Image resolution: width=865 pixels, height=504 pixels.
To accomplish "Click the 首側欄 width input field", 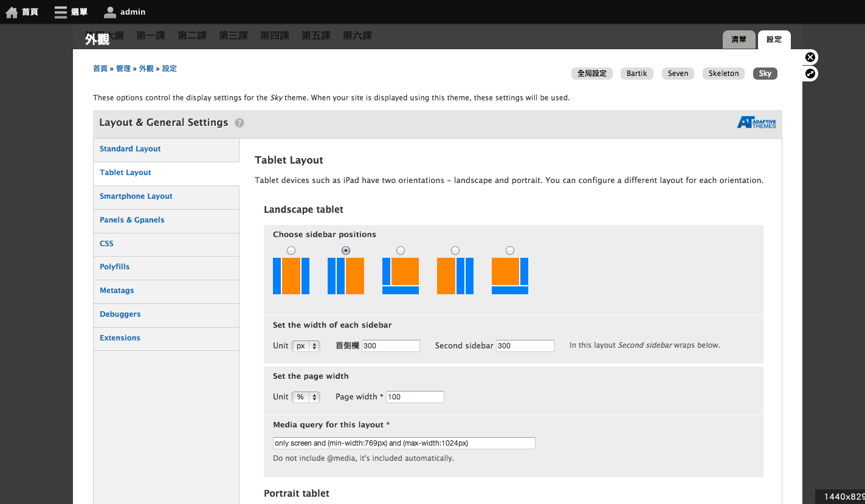I will click(391, 346).
